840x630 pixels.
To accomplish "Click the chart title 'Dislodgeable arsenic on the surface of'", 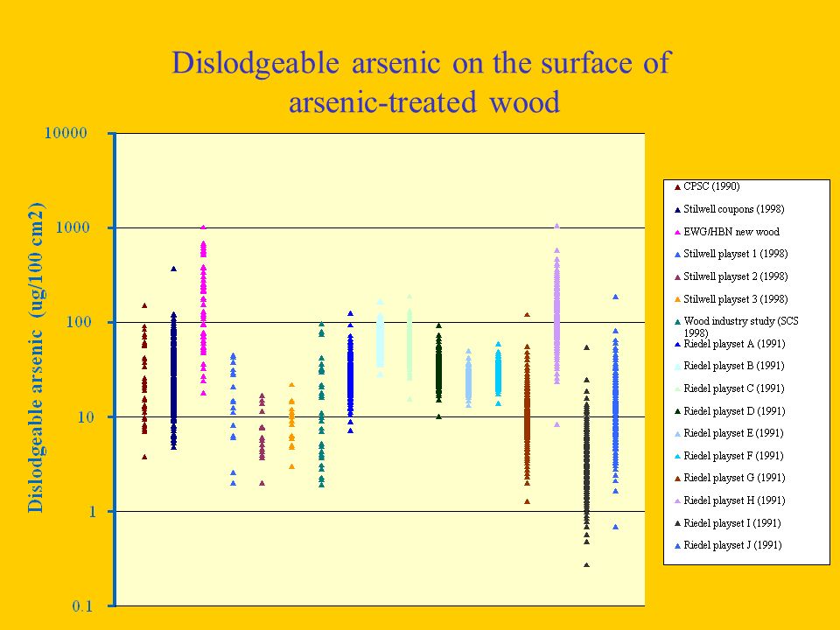I will click(x=421, y=63).
